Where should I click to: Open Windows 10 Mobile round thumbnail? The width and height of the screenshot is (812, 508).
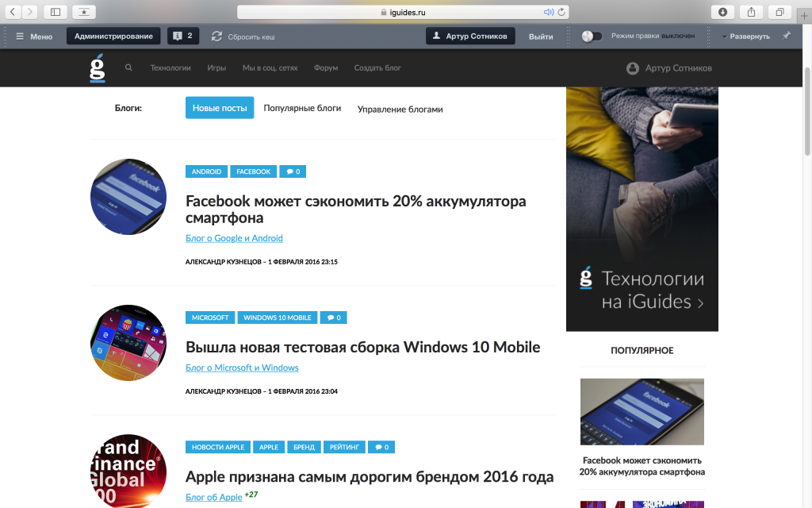click(x=128, y=343)
